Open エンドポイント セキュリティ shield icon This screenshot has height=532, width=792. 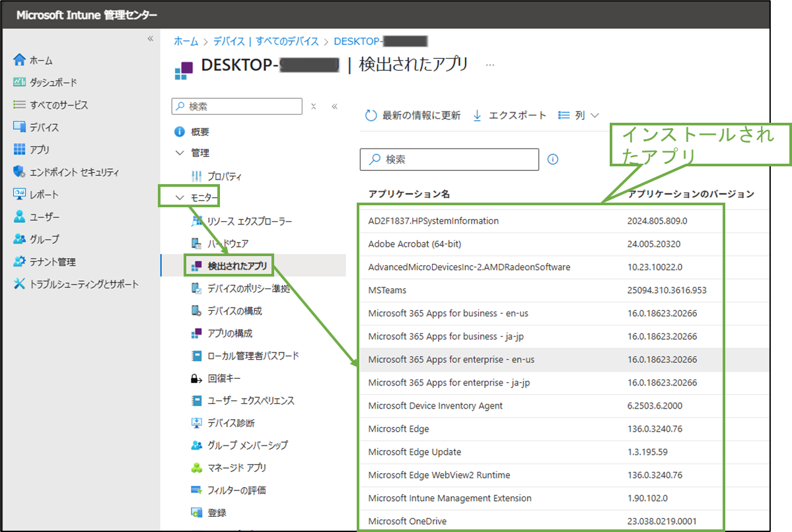coord(19,172)
